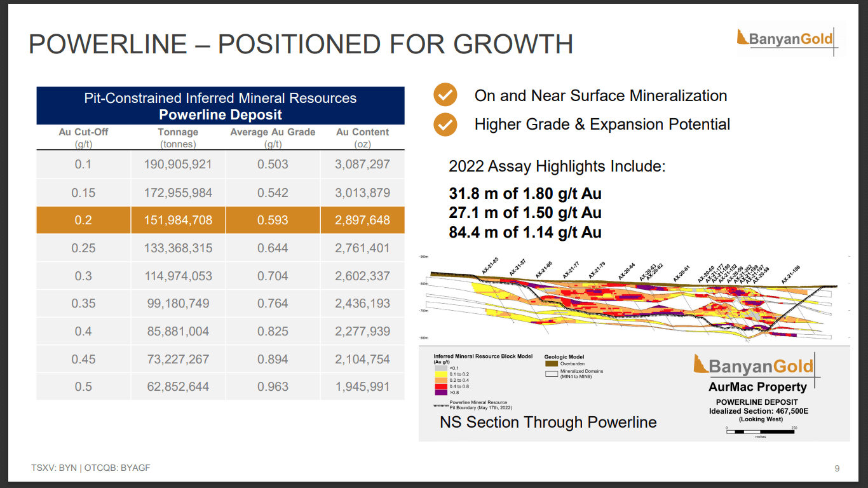This screenshot has width=868, height=488.
Task: Click the assay line 27.1 m of 1.50 g/t Au
Action: point(525,213)
